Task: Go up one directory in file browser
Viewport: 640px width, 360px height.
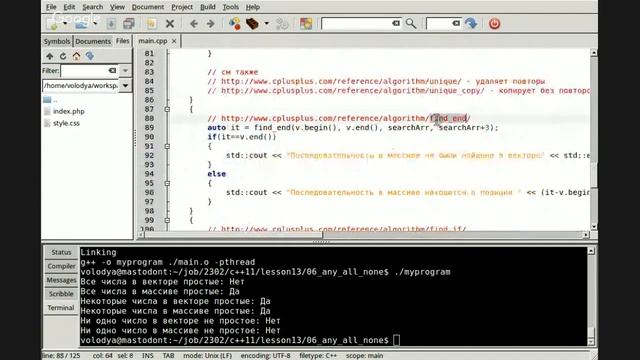Action: point(49,56)
